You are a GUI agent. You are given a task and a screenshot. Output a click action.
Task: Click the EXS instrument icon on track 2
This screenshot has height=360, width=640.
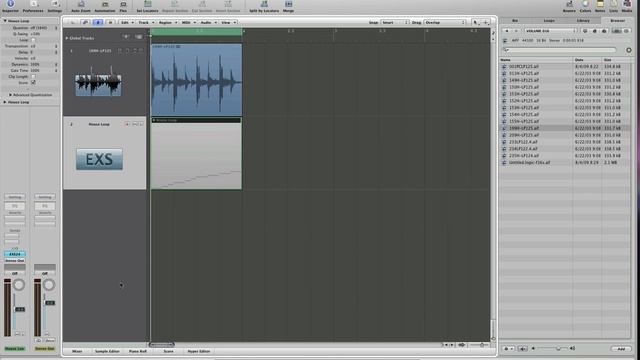pyautogui.click(x=99, y=159)
